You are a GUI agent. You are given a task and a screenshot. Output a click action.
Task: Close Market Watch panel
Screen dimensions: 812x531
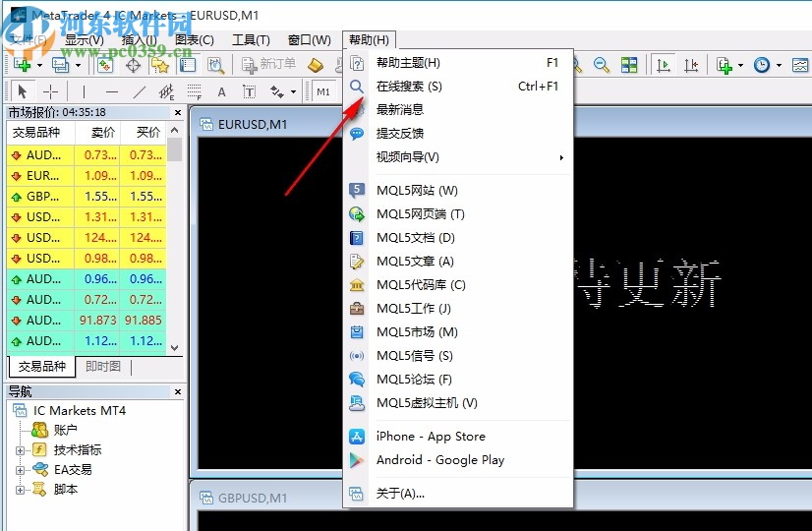(178, 112)
